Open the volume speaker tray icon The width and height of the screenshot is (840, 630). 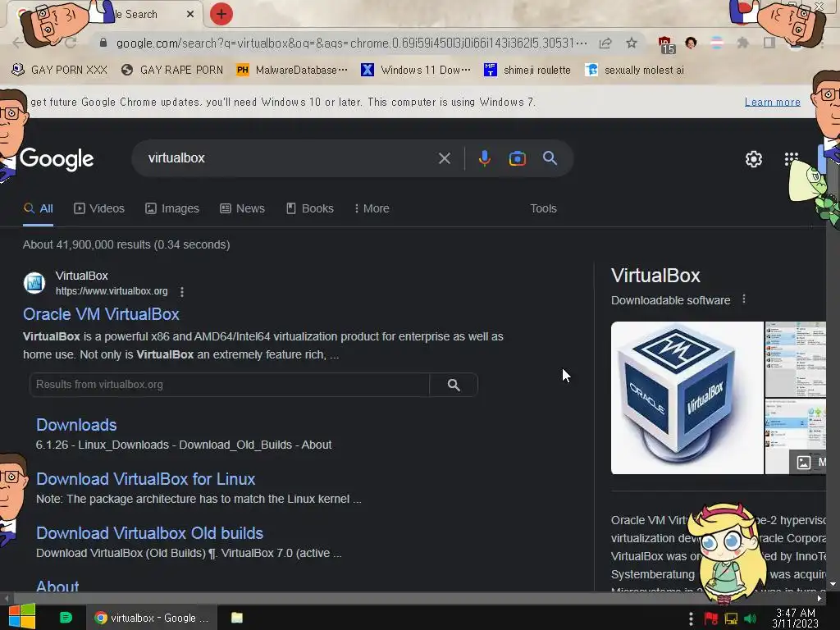point(750,619)
